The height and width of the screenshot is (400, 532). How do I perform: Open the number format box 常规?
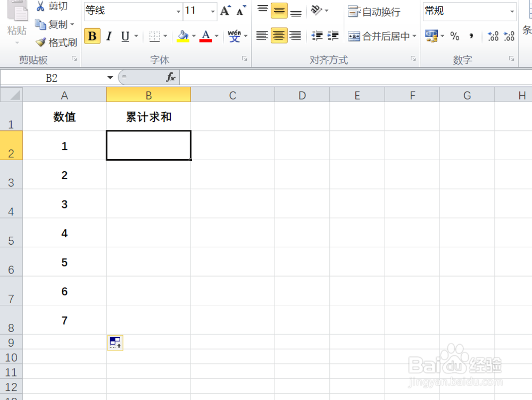click(x=470, y=11)
